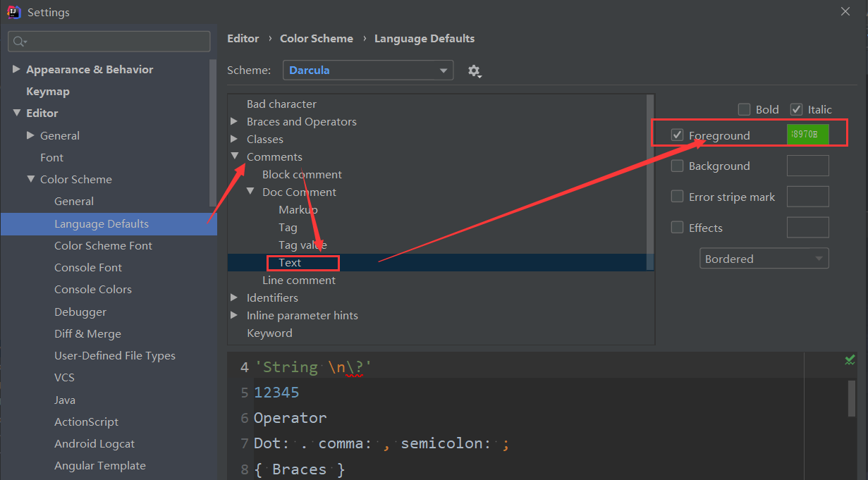Open Angular Template color settings
Viewport: 868px width, 480px height.
(100, 465)
